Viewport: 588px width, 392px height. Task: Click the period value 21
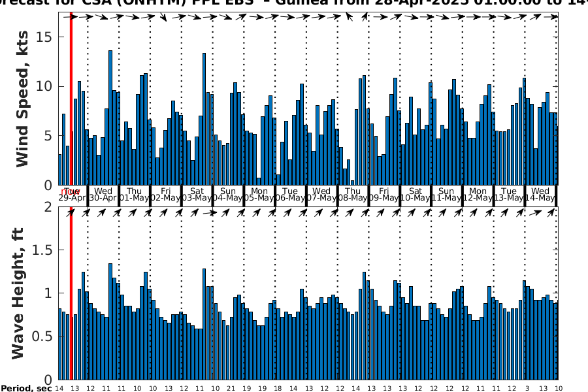pos(231,388)
